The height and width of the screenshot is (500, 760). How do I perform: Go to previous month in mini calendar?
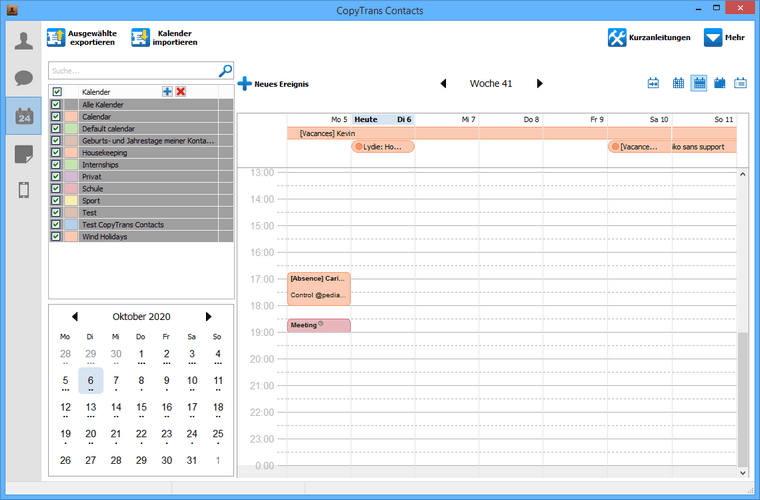75,316
